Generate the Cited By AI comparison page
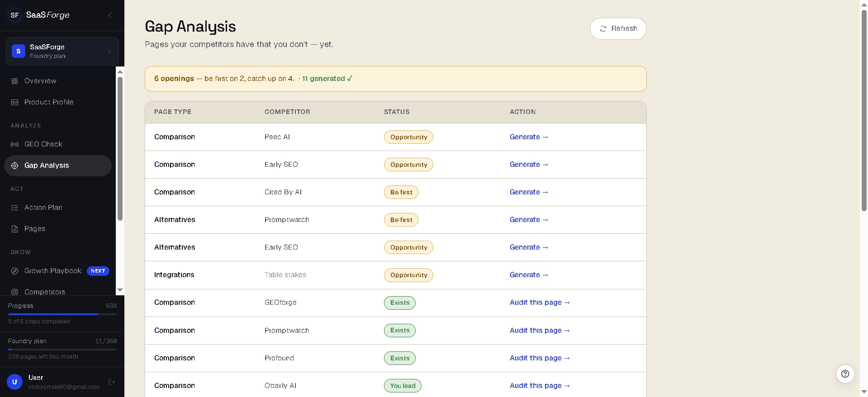Screen dimensions: 868x397 point(529,192)
